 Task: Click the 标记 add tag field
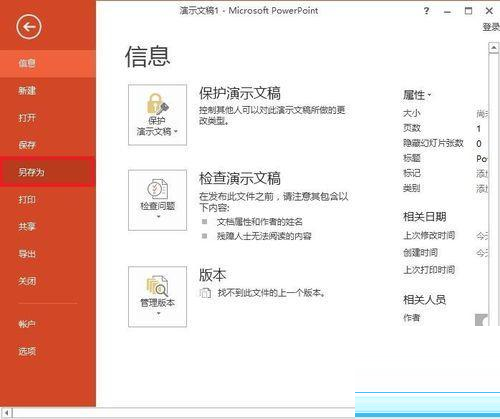[482, 173]
